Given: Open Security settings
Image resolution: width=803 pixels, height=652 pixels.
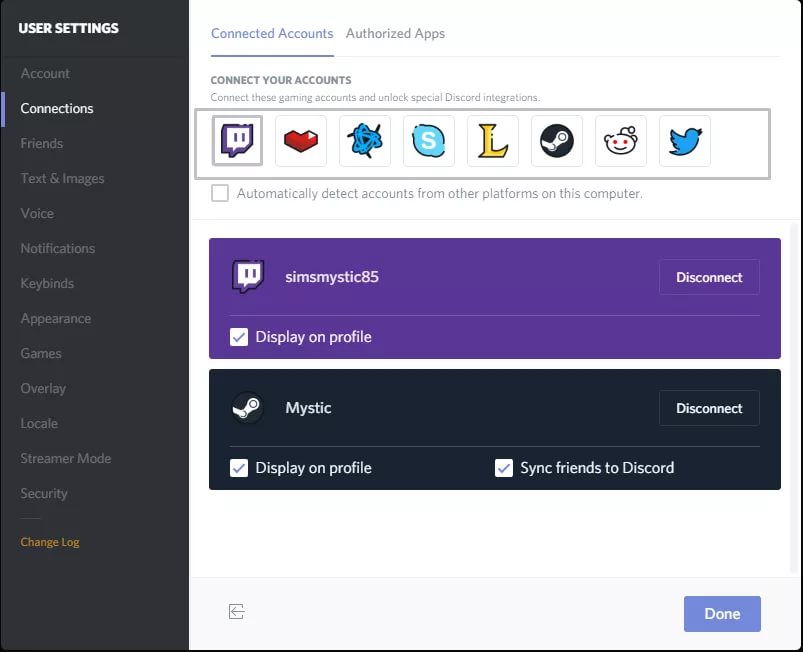Looking at the screenshot, I should 44,493.
